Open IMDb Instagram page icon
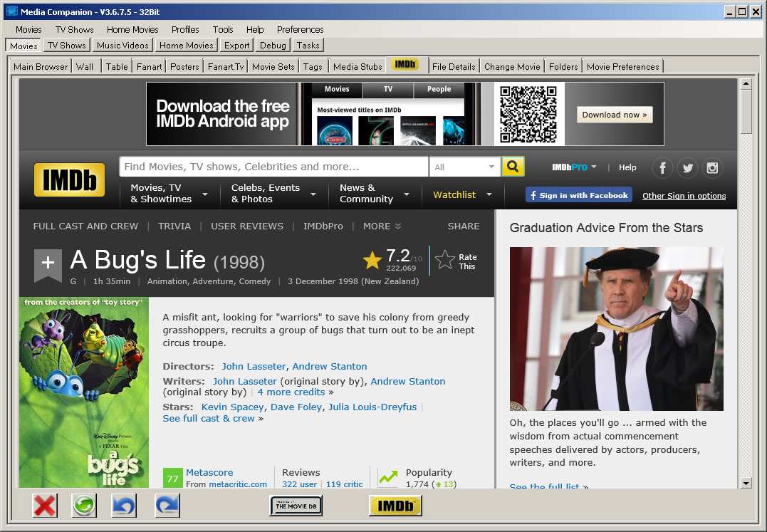This screenshot has width=767, height=532. [712, 167]
